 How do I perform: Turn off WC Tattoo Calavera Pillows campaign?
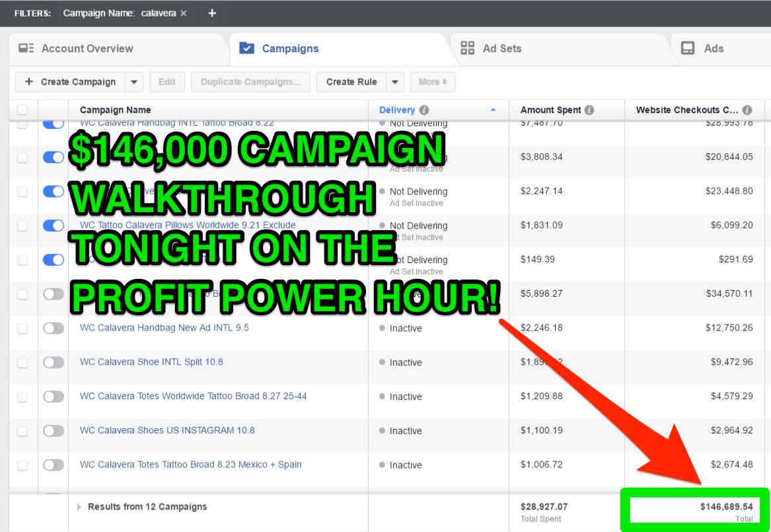pos(54,225)
